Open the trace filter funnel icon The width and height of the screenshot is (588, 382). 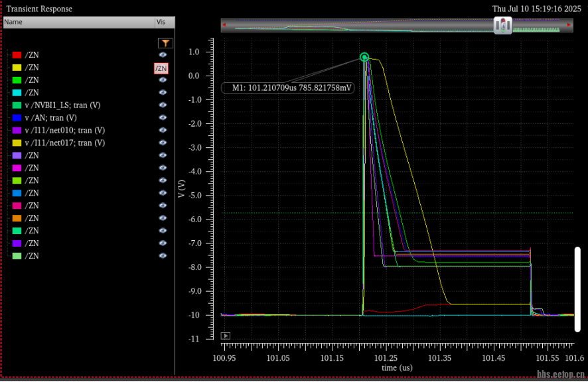point(165,43)
